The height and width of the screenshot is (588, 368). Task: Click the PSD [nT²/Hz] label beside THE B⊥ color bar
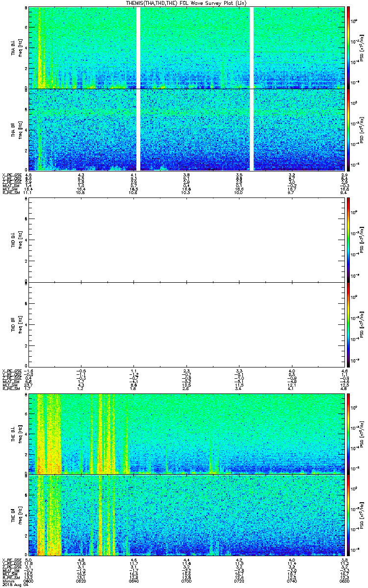coord(361,434)
